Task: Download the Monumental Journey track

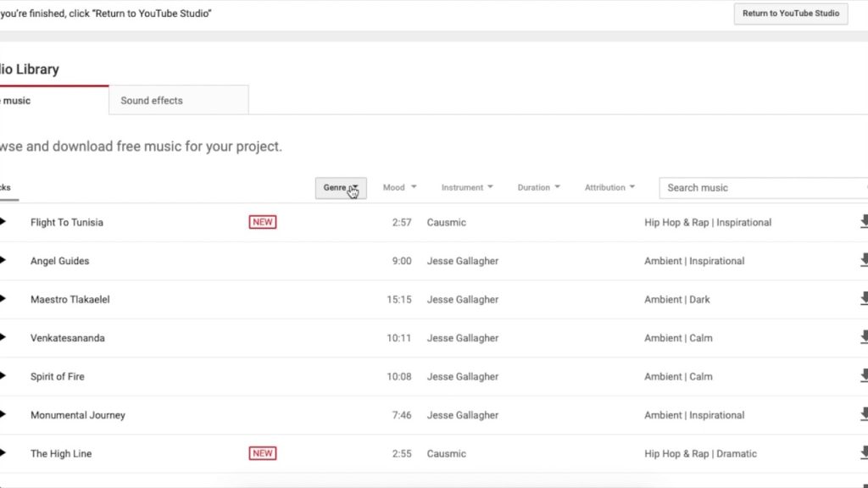Action: [x=863, y=414]
